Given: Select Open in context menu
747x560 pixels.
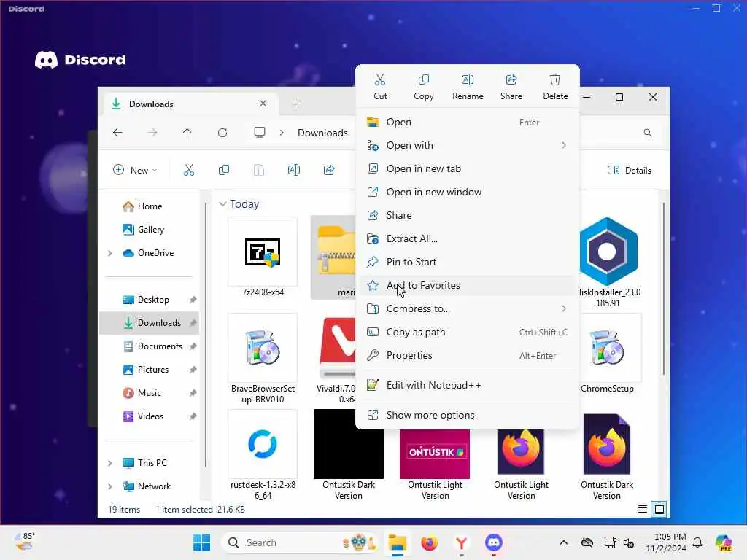Looking at the screenshot, I should (x=468, y=122).
